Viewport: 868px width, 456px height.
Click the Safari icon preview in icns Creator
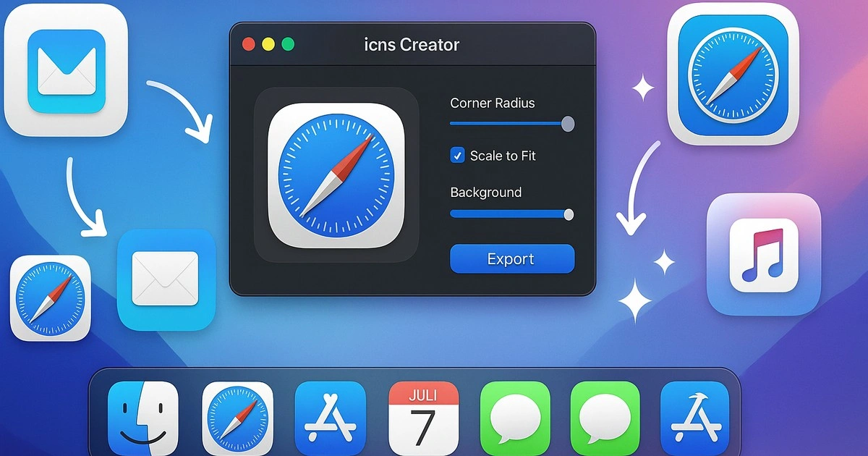(x=336, y=175)
